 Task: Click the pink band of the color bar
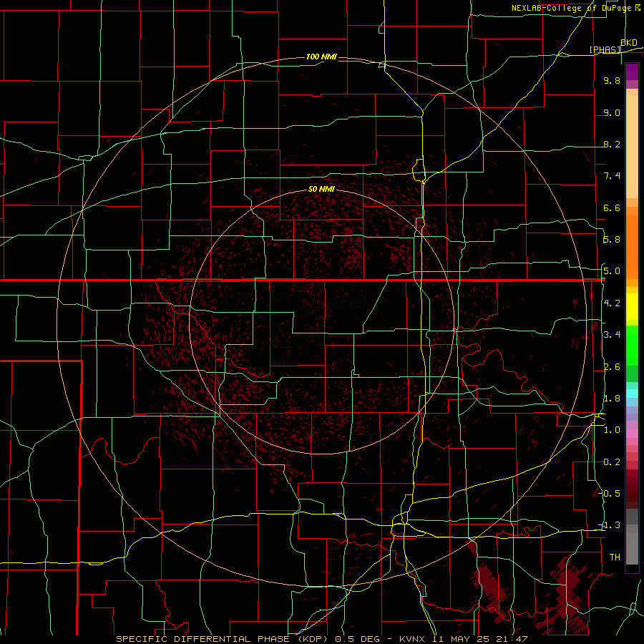(632, 434)
